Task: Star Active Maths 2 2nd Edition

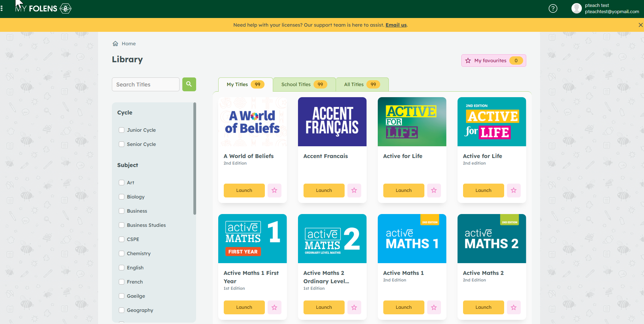Action: tap(514, 307)
